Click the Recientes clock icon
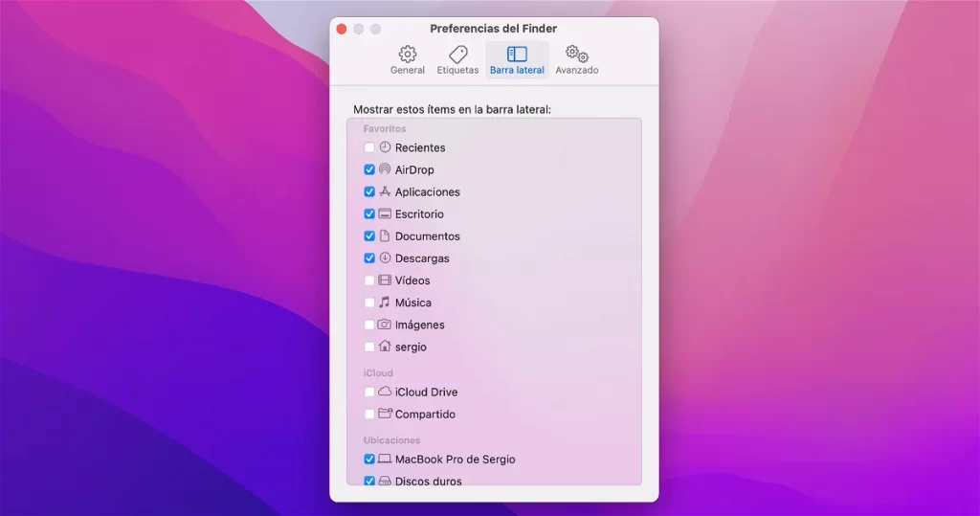The width and height of the screenshot is (980, 516). tap(385, 147)
